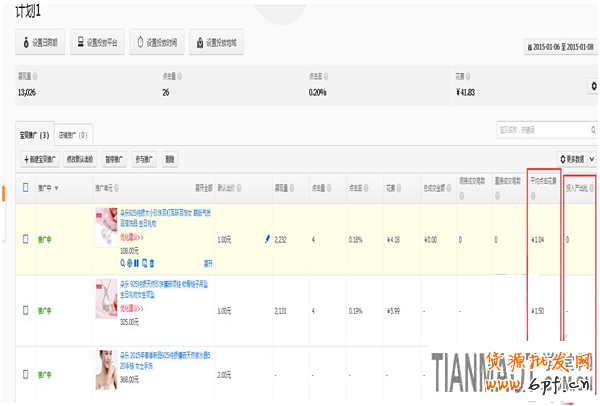
Task: Select the 宝贝推广 (3) tab
Action: click(x=35, y=134)
